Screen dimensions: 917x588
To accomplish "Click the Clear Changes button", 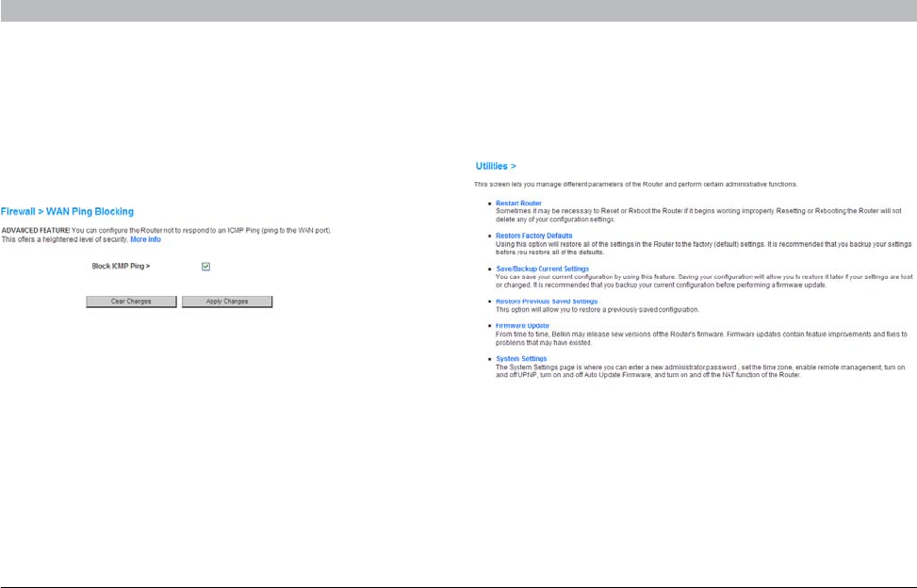I will click(x=131, y=302).
